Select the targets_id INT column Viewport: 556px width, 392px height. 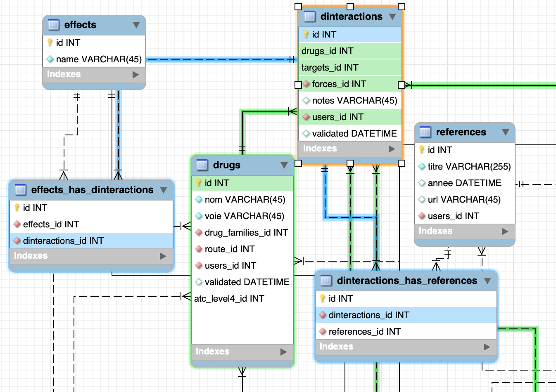point(350,67)
